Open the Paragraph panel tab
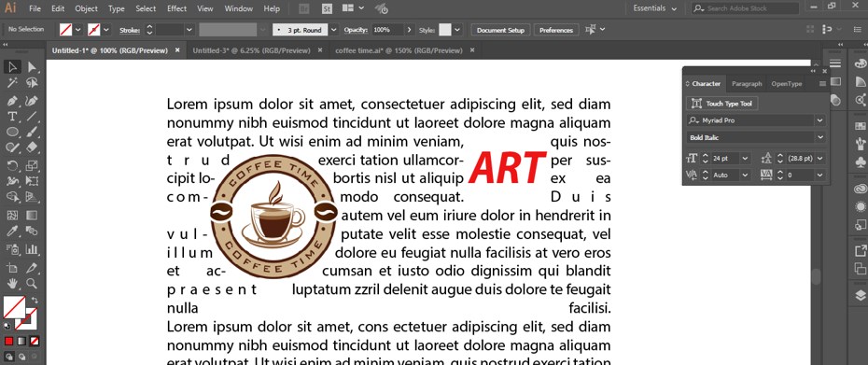This screenshot has width=868, height=365. click(747, 84)
